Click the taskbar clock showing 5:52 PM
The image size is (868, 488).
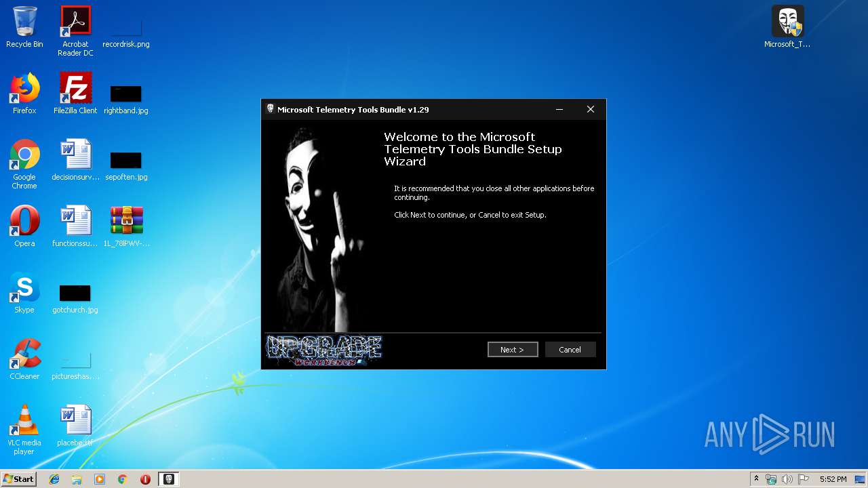pyautogui.click(x=833, y=479)
